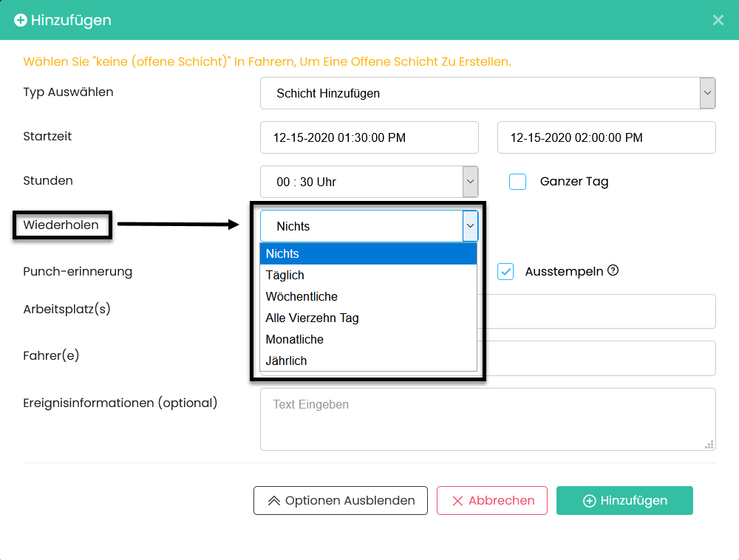The width and height of the screenshot is (739, 560).
Task: Open the Typ Auswählen dropdown
Action: (707, 93)
